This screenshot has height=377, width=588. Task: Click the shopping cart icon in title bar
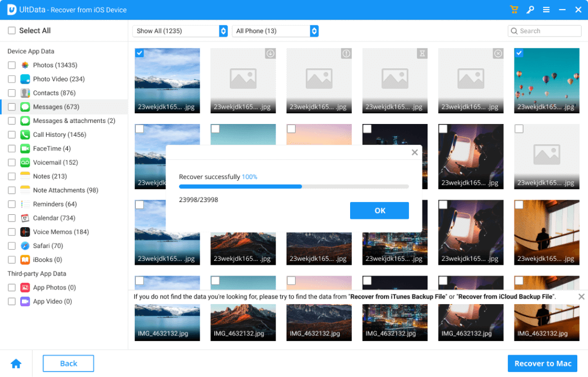[514, 10]
